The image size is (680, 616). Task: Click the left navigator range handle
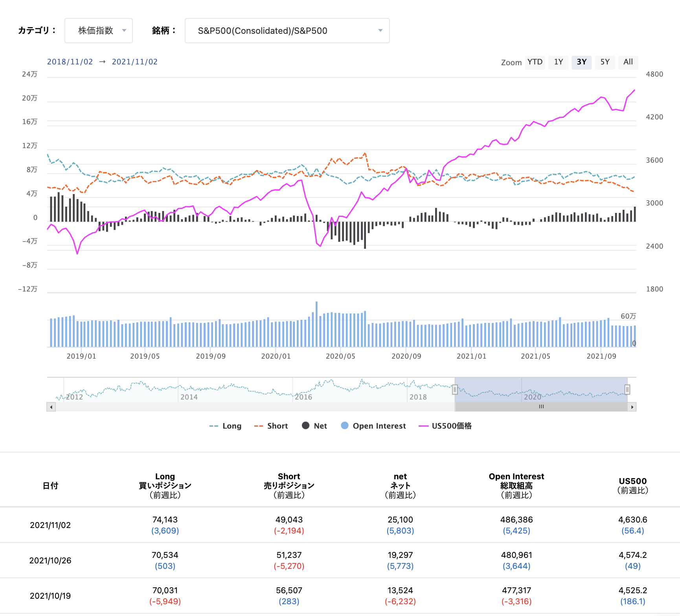[455, 389]
